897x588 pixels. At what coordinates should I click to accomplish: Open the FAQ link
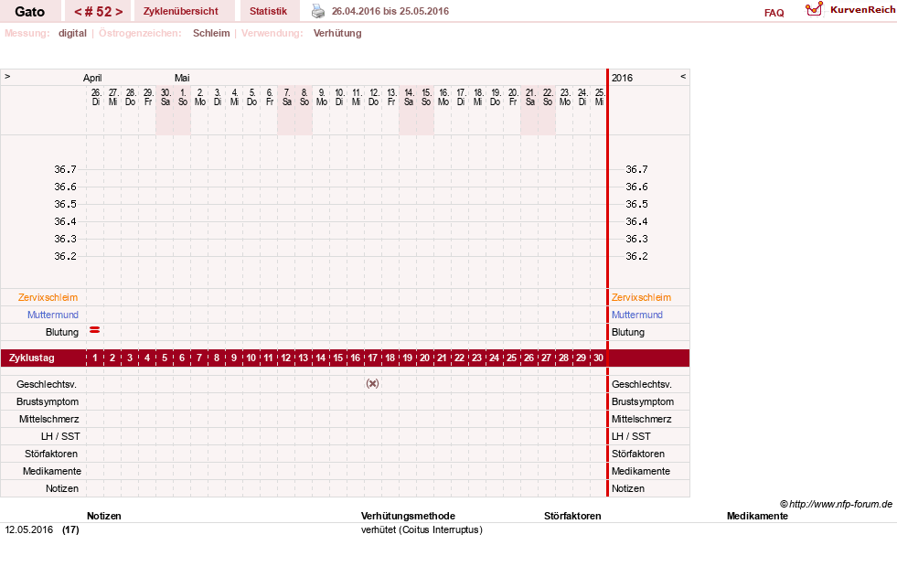tap(774, 13)
